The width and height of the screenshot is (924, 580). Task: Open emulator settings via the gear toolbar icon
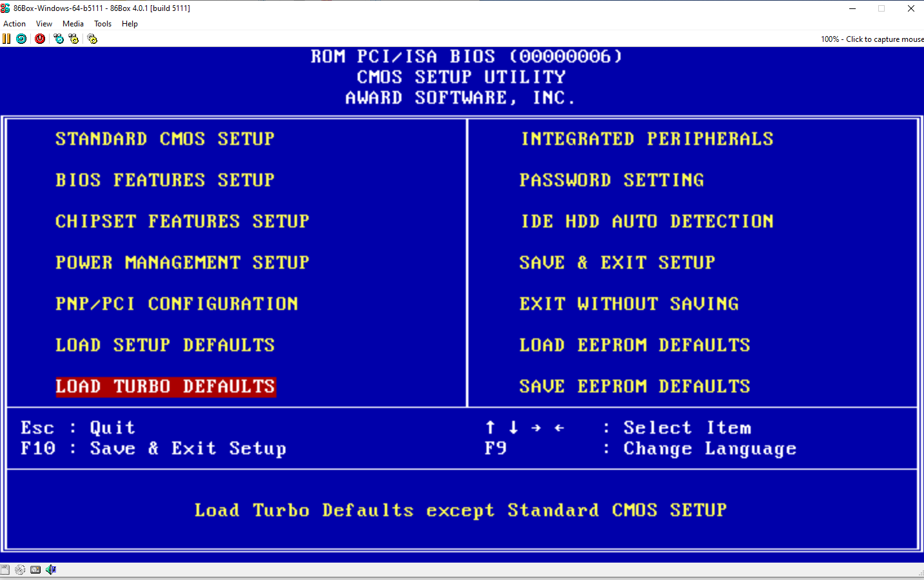(92, 39)
